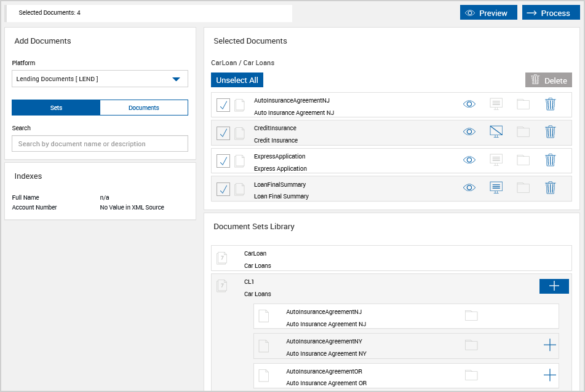
Task: Preview ExpressApplication via its eye icon
Action: click(x=469, y=160)
